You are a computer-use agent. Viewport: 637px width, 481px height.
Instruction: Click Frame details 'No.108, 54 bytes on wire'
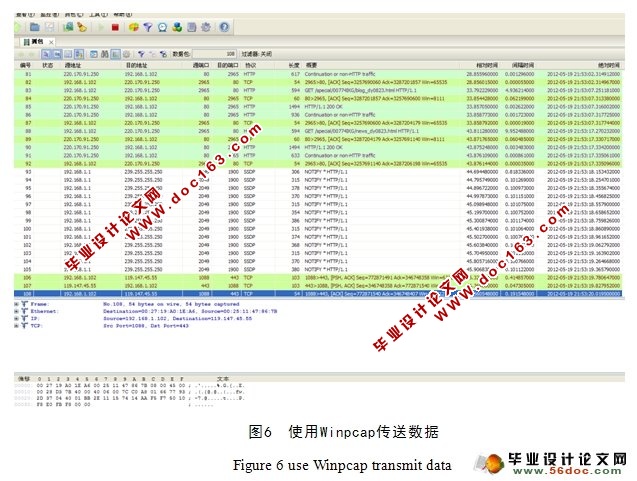pos(171,304)
